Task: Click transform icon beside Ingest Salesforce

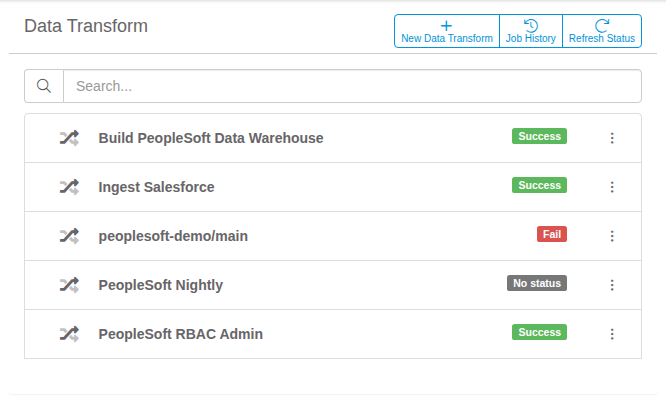Action: click(x=69, y=187)
